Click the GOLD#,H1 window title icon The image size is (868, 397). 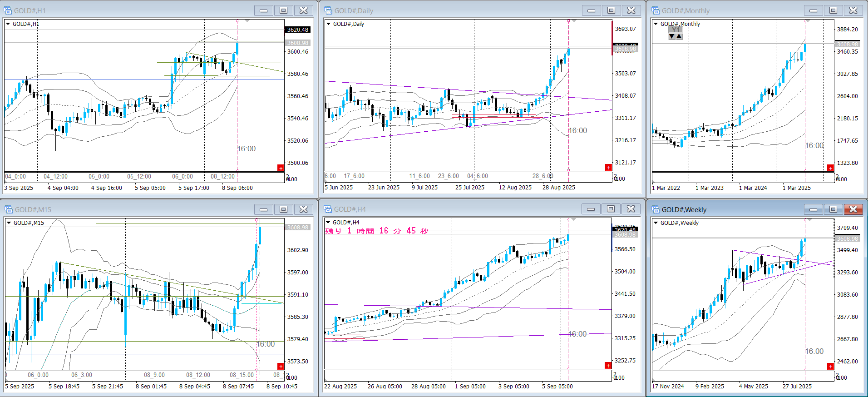point(8,10)
